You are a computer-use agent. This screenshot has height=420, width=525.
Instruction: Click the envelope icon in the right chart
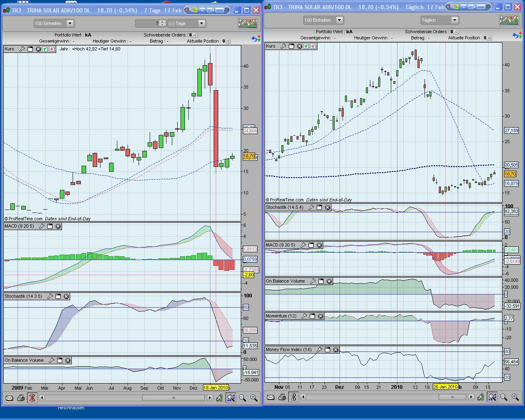coord(270,397)
